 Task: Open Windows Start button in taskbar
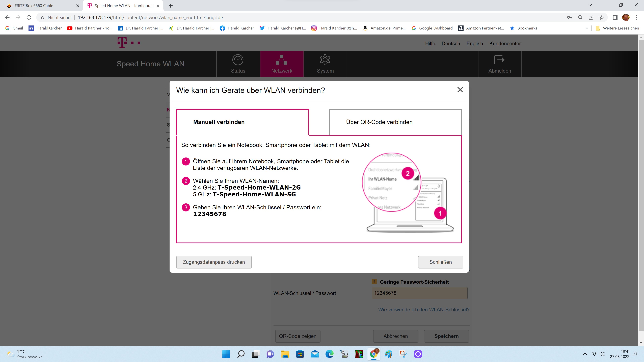pos(226,354)
